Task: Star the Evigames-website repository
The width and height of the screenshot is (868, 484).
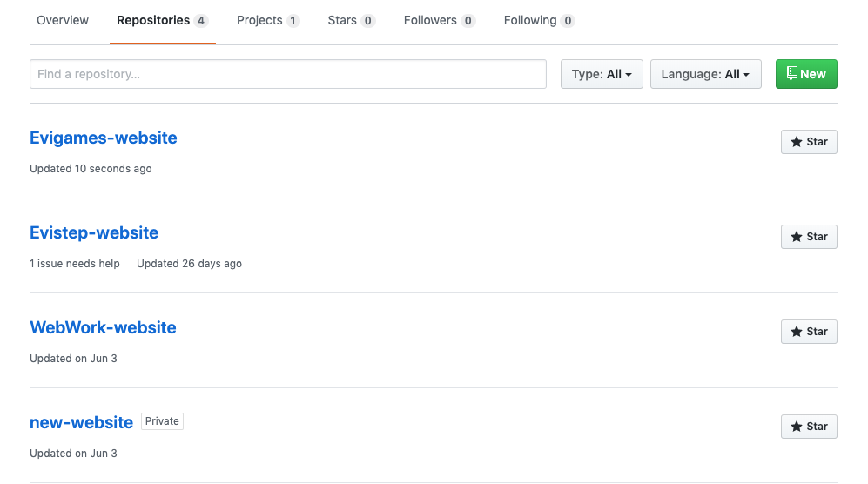Action: (x=810, y=142)
